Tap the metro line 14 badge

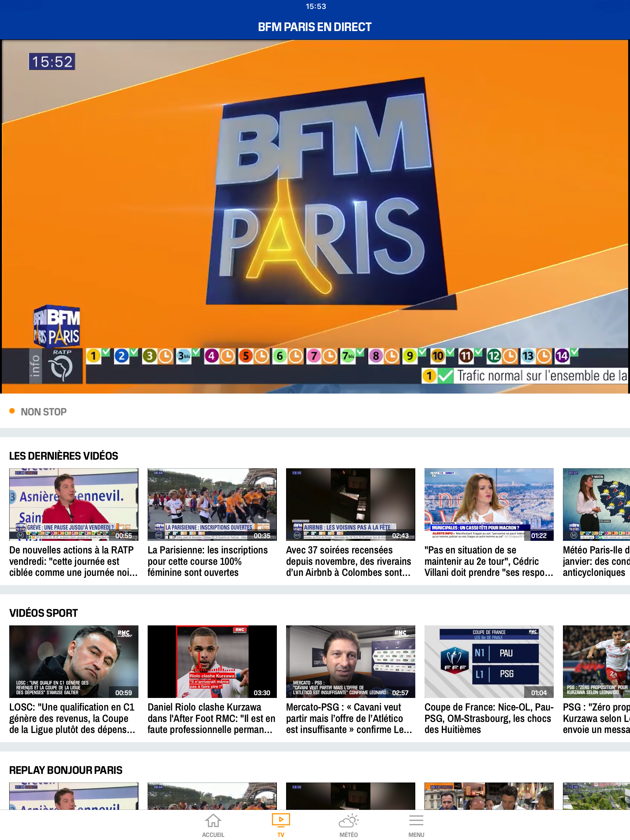click(x=562, y=356)
